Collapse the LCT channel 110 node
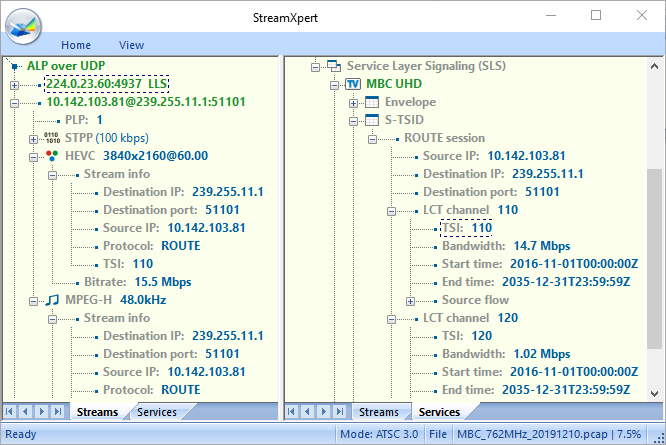Image resolution: width=666 pixels, height=445 pixels. tap(391, 210)
